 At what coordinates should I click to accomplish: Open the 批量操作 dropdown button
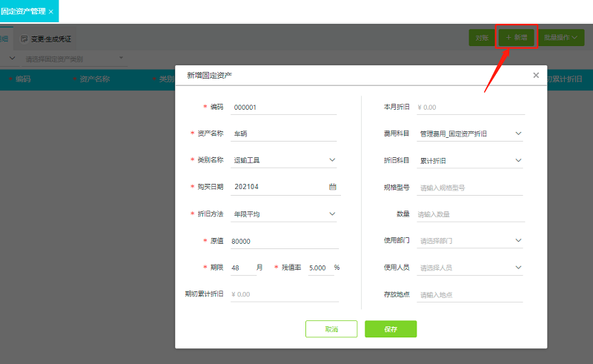pyautogui.click(x=561, y=38)
